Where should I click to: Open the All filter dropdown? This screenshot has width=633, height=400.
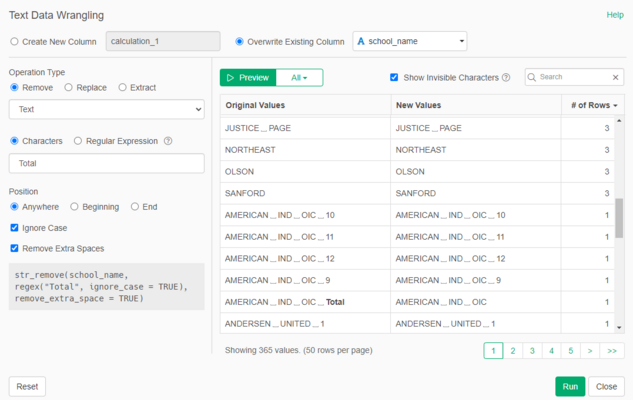point(300,77)
